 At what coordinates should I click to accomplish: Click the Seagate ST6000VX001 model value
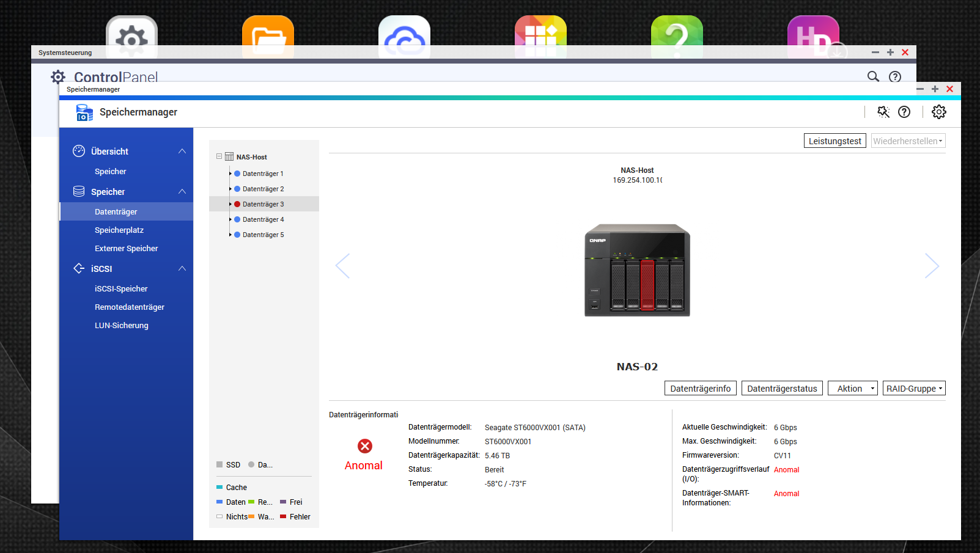coord(535,428)
